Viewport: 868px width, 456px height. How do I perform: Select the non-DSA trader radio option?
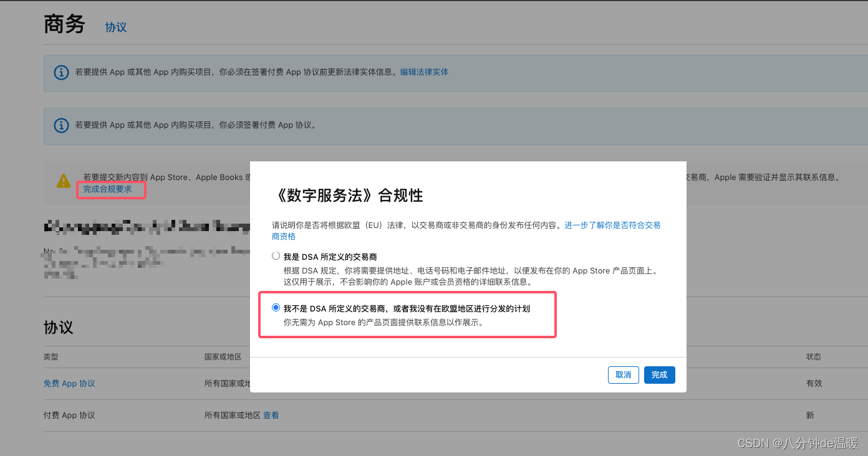tap(276, 308)
